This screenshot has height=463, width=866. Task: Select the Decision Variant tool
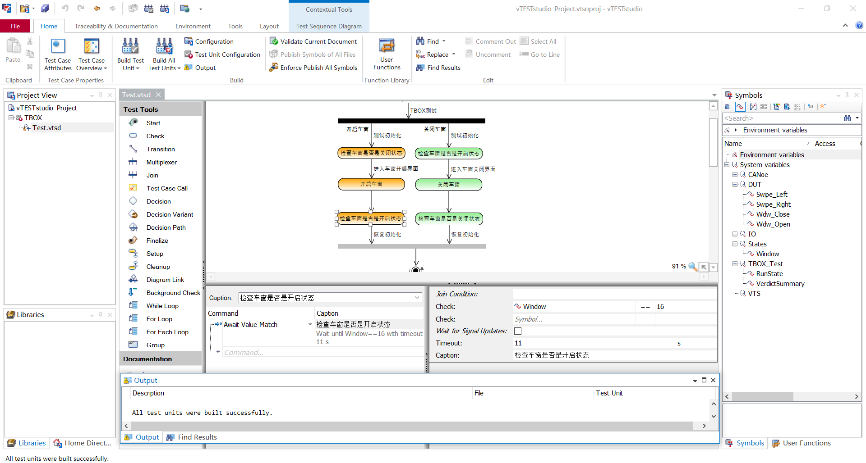[x=170, y=214]
